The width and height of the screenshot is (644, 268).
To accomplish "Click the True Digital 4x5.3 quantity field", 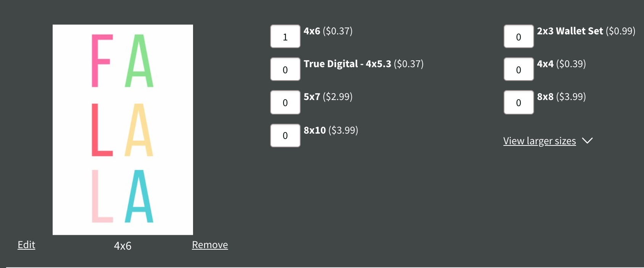I will (x=285, y=69).
